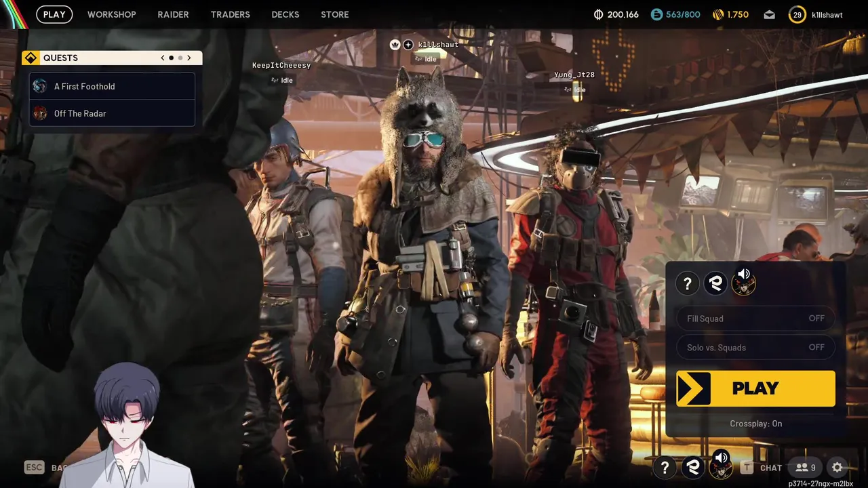The image size is (868, 488).
Task: Start matchmaking with the yellow PLAY button
Action: (x=755, y=388)
